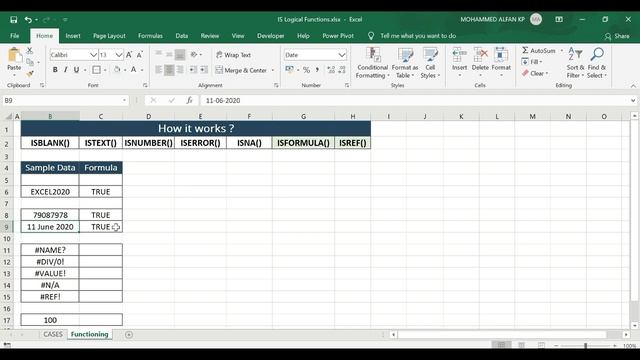Toggle center horizontal alignment
640x360 pixels.
pyautogui.click(x=169, y=70)
